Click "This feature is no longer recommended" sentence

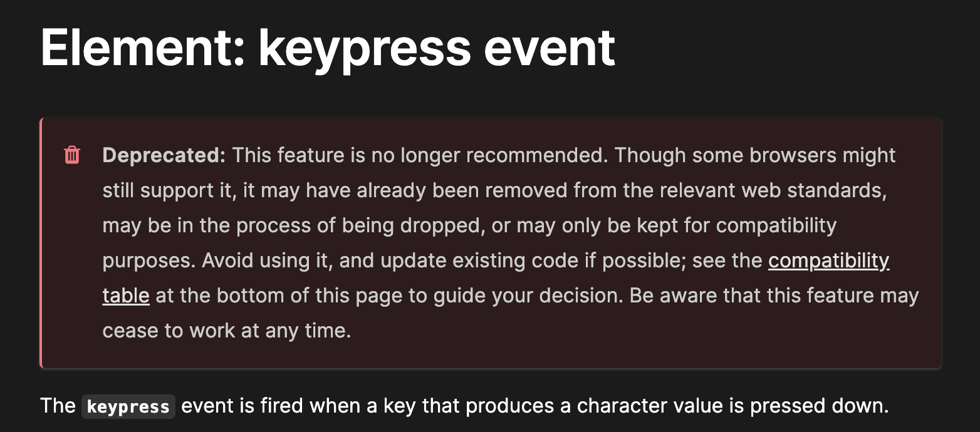[x=420, y=155]
